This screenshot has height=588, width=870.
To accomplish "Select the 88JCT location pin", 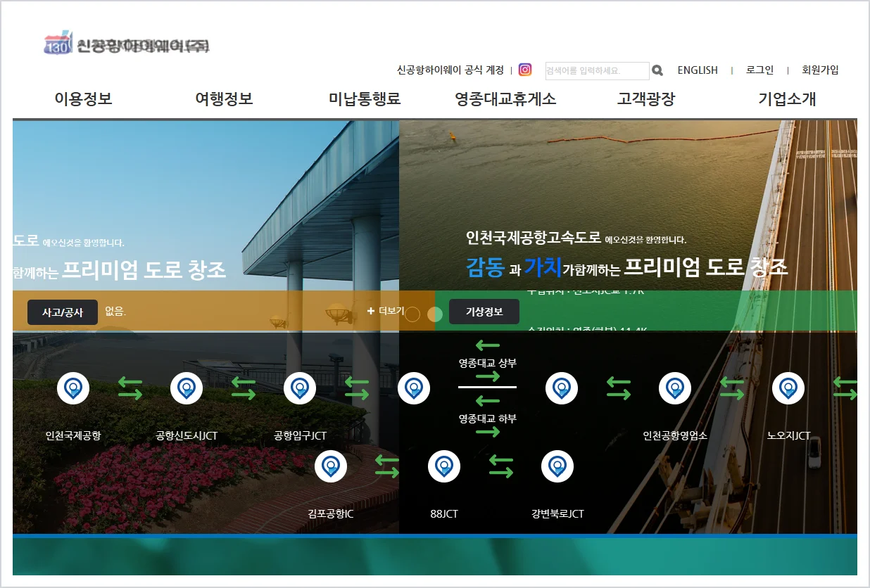I will (444, 466).
